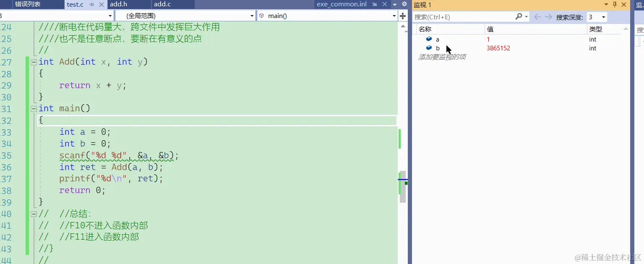Open the watch search options dropdown arrow

[x=526, y=17]
